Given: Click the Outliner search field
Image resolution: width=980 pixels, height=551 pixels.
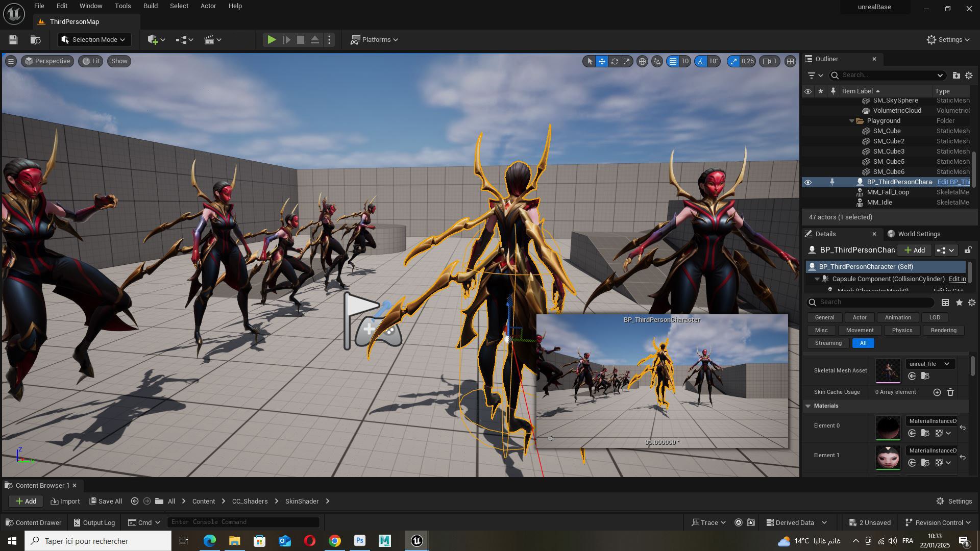Looking at the screenshot, I should [888, 76].
